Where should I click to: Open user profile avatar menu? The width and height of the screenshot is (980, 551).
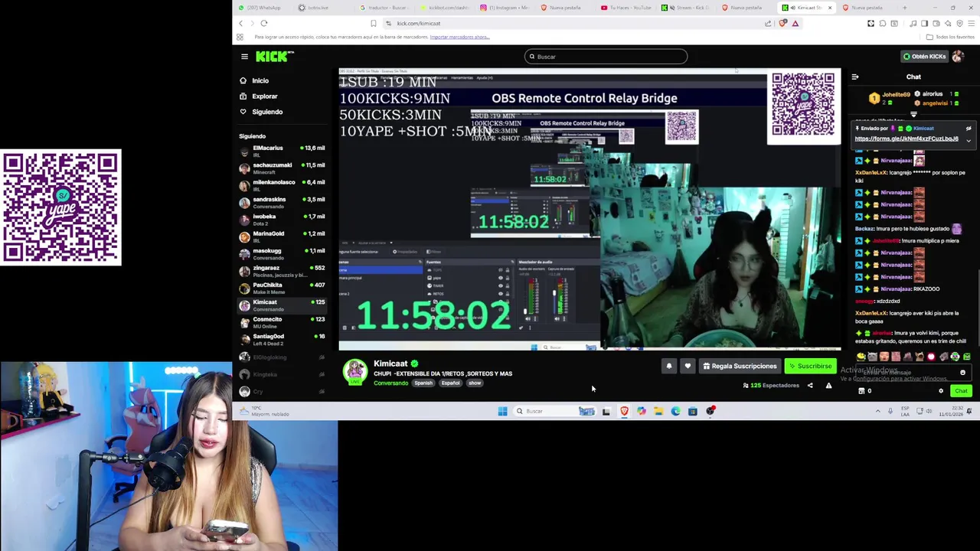tap(958, 57)
